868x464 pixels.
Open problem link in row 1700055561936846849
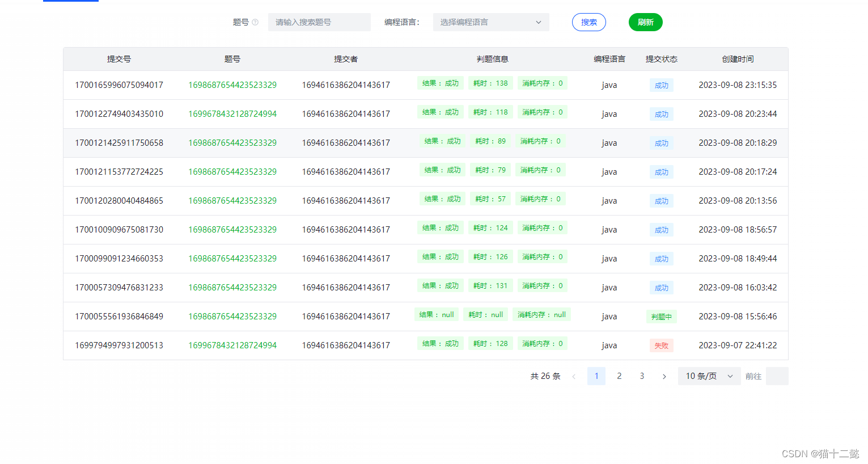click(x=232, y=317)
